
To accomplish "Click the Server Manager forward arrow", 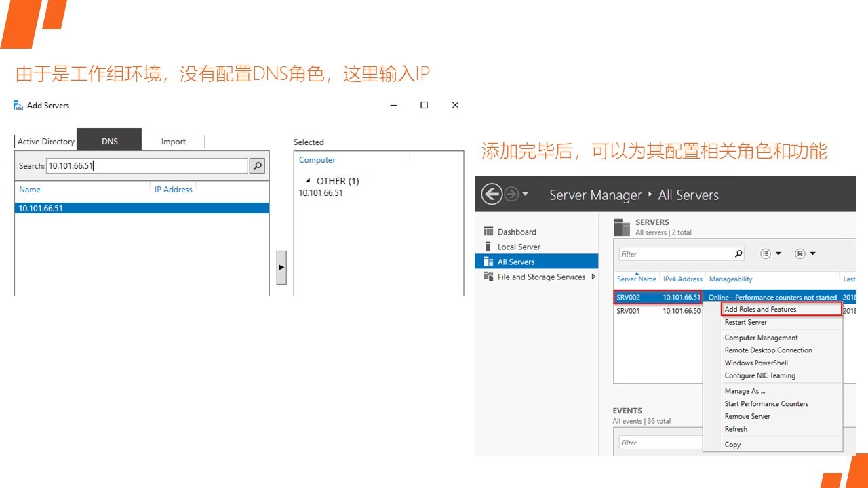I will point(511,195).
